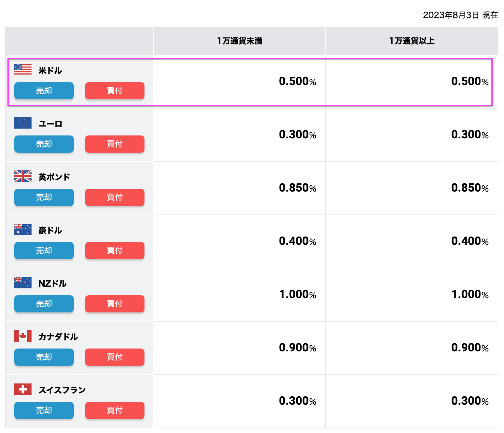Click the Canadian flag icon for カナダドル
This screenshot has height=433, width=504.
coord(23,336)
